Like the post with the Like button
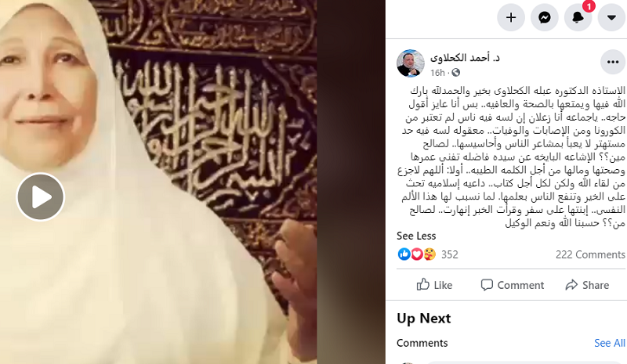The width and height of the screenshot is (627, 364). pos(434,285)
